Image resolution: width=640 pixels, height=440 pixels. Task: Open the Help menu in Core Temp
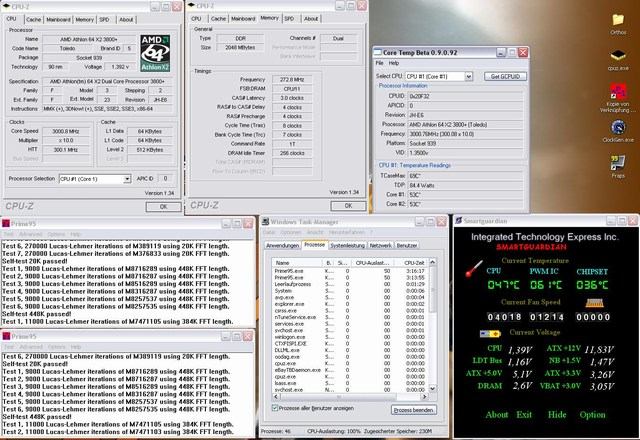[393, 63]
